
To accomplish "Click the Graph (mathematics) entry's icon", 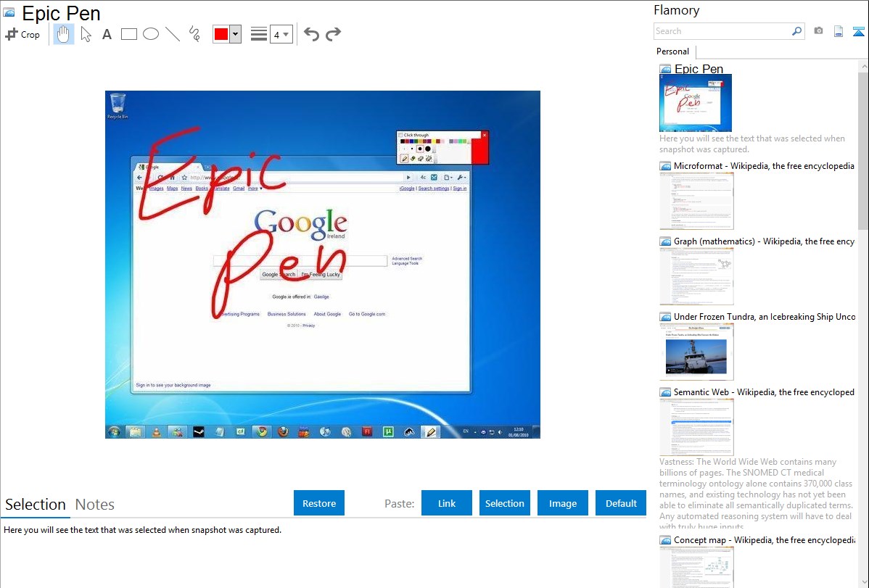I will (x=665, y=241).
